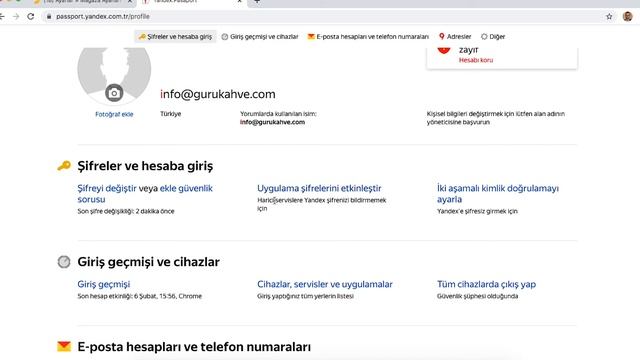
Task: Click the Giriş geçmişi ve cihazlar section heading
Action: point(149,262)
